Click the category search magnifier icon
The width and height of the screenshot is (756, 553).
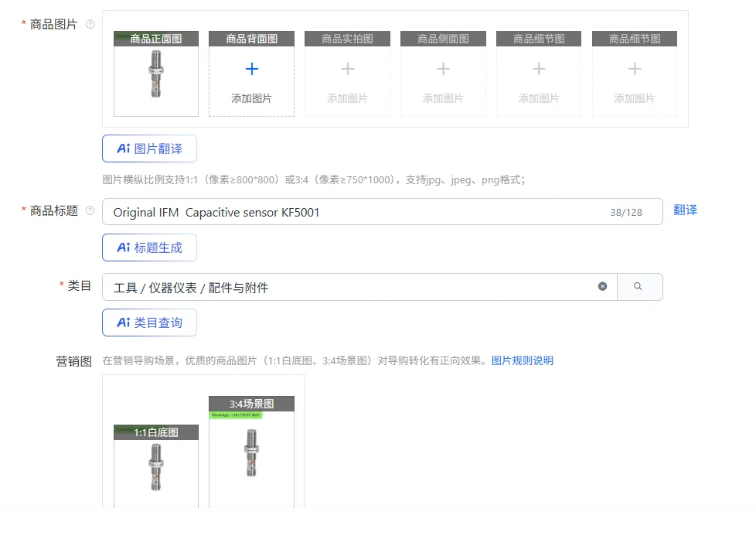point(638,287)
